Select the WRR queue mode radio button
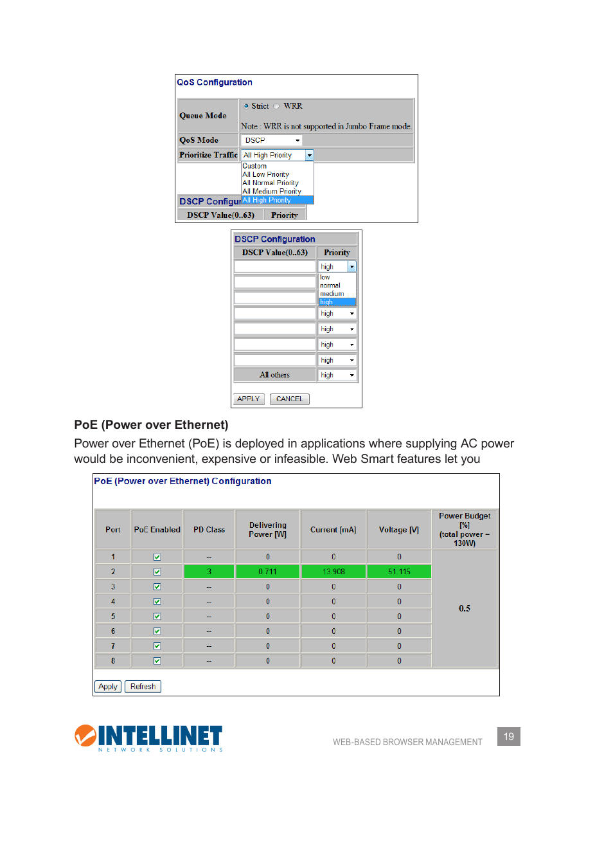Viewport: 613px width, 868px height. point(276,106)
